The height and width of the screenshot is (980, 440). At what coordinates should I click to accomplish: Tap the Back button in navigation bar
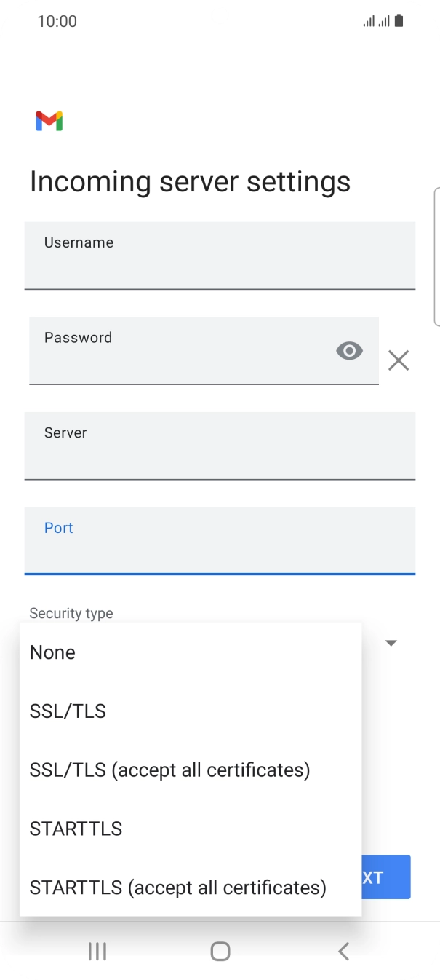tap(343, 951)
